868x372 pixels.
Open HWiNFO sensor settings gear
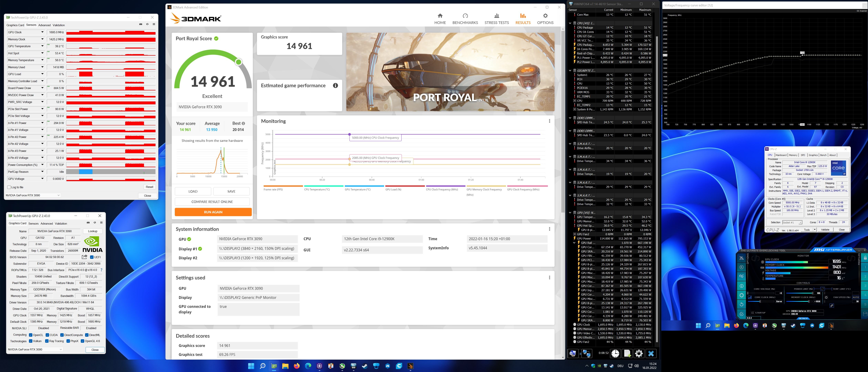coord(639,353)
